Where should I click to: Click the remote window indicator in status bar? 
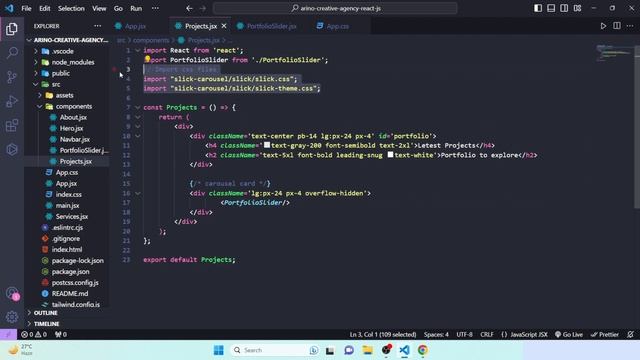[x=8, y=334]
